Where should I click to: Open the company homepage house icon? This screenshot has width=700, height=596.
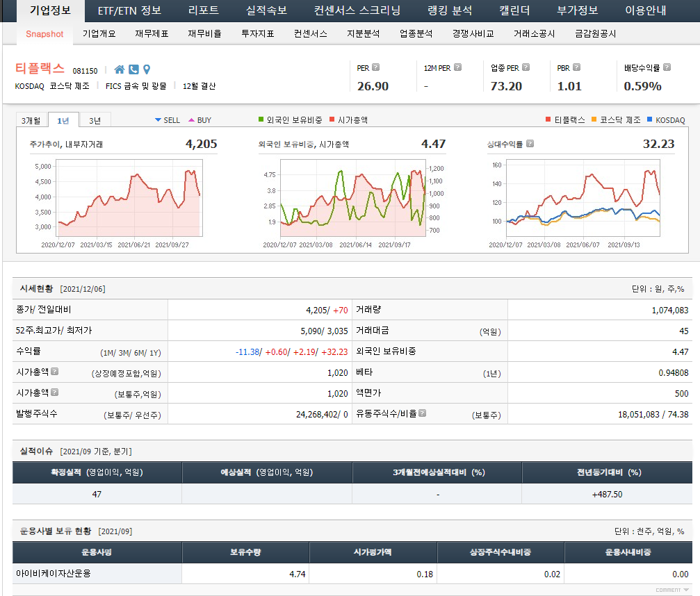[x=119, y=69]
